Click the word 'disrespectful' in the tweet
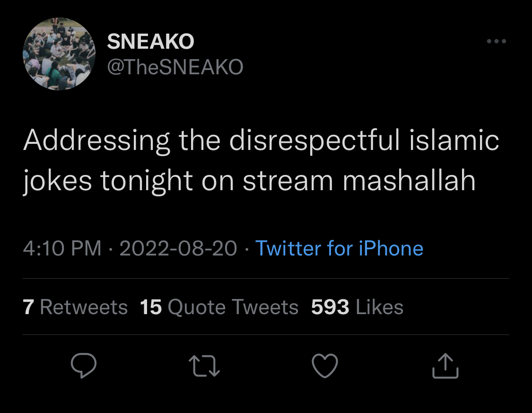532x413 pixels. pyautogui.click(x=314, y=141)
